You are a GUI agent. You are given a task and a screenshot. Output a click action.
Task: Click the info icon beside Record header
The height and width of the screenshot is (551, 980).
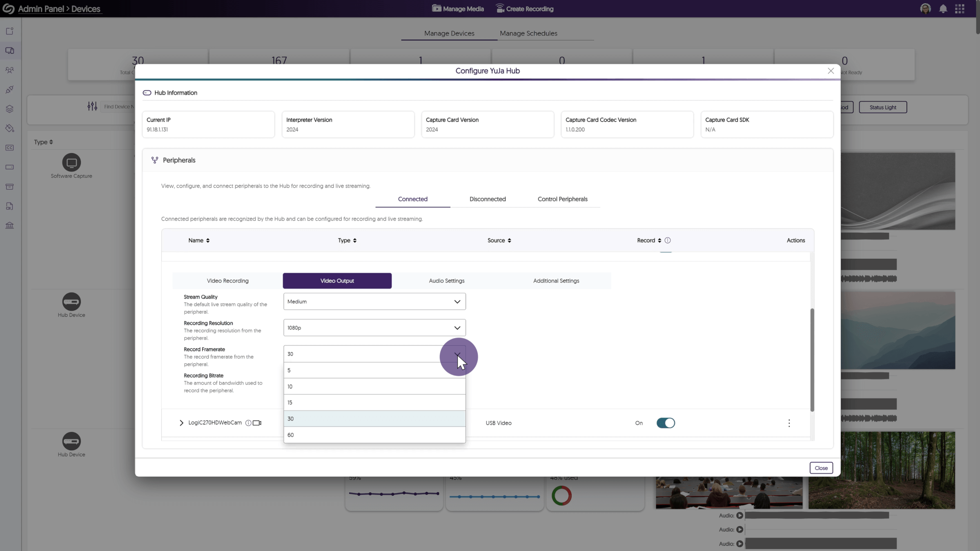(668, 240)
